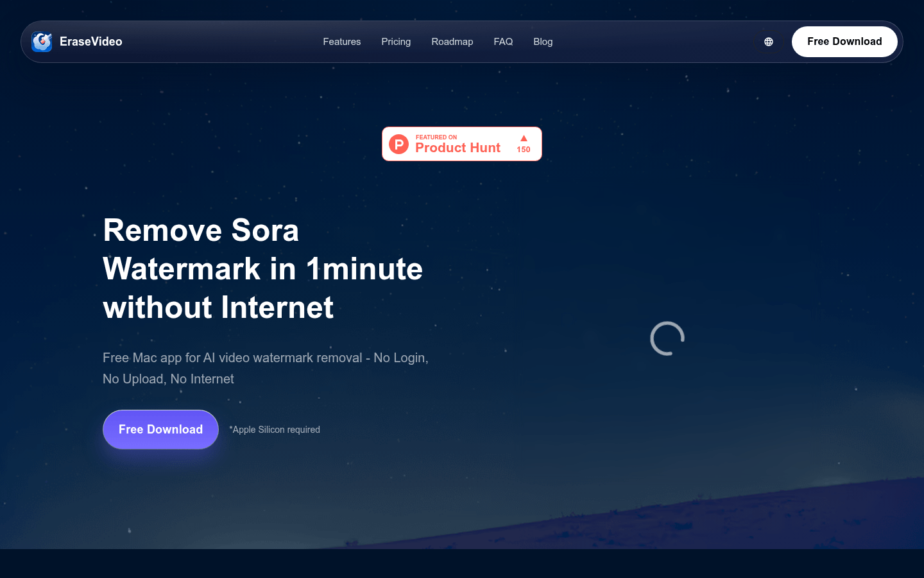This screenshot has width=924, height=578.
Task: Click the '*Apple Silicon required' note
Action: [x=275, y=430]
